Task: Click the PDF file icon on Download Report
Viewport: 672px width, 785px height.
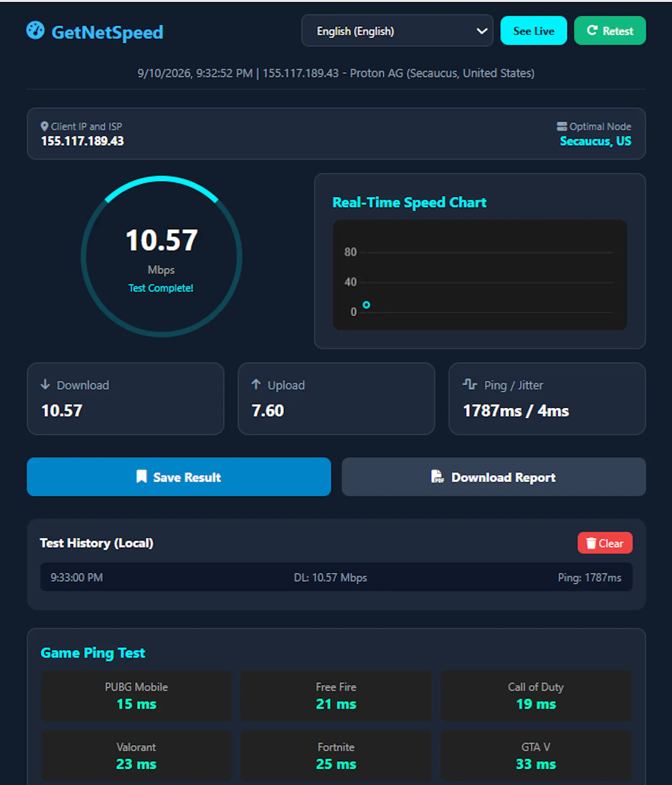Action: point(437,476)
